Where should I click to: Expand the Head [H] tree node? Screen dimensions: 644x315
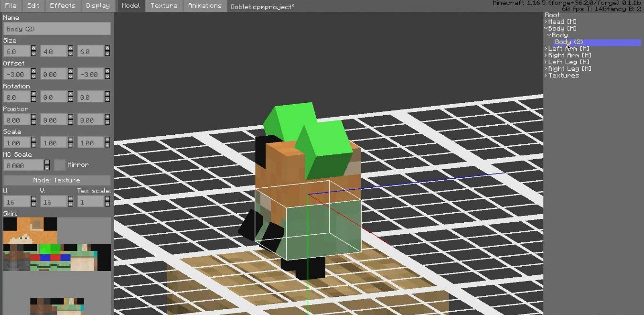point(546,22)
